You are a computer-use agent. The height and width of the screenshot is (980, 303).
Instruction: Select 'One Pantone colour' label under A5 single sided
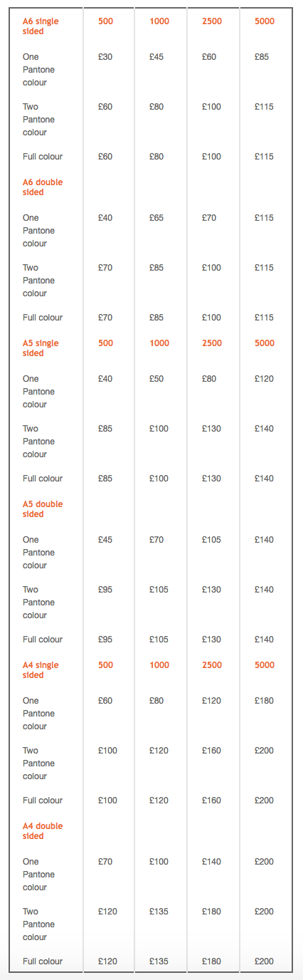[x=38, y=392]
